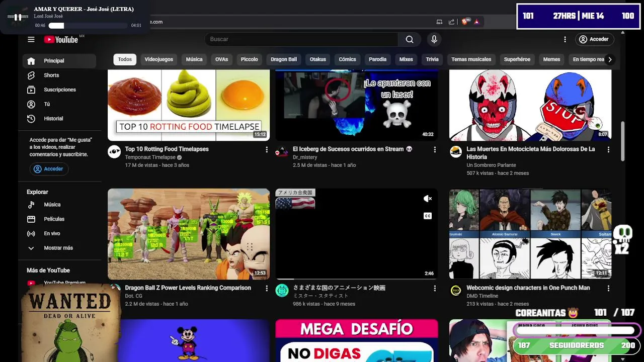Open options for the Japanese animation video
Viewport: 644px width, 362px height.
pyautogui.click(x=435, y=289)
